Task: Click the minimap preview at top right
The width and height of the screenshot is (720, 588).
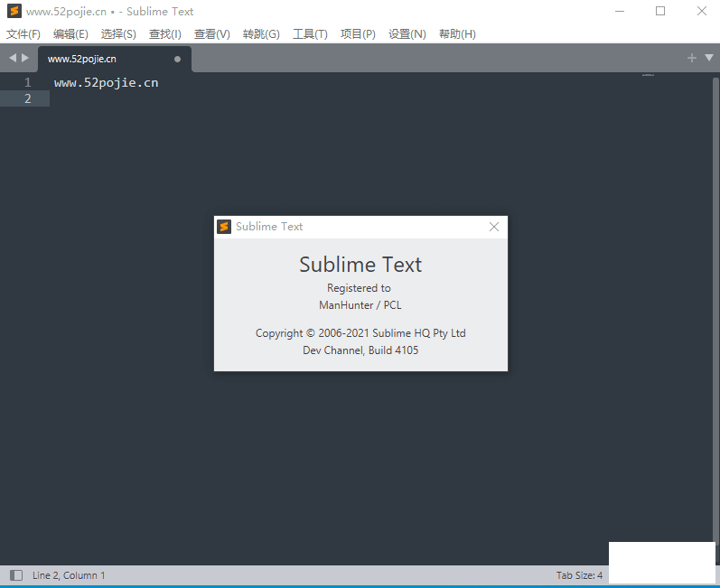Action: pos(648,75)
